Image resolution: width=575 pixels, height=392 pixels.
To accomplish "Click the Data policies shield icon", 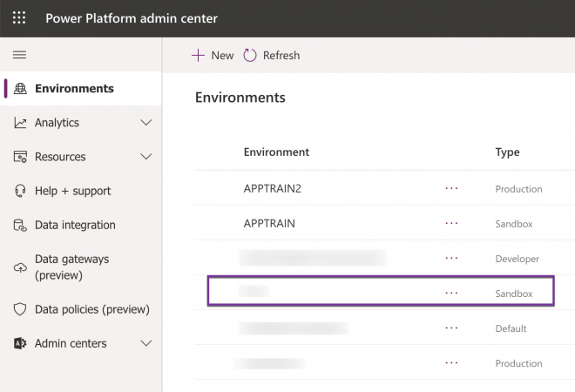I will tap(20, 309).
